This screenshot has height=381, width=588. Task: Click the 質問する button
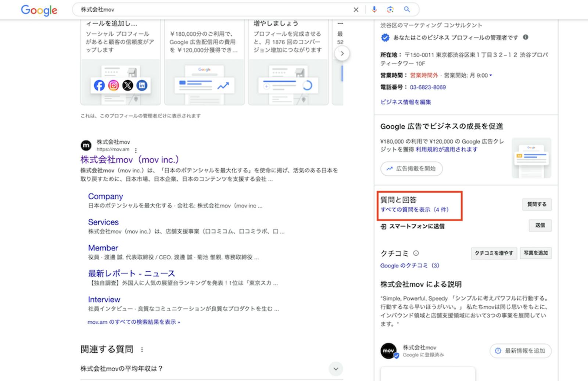[x=537, y=204]
